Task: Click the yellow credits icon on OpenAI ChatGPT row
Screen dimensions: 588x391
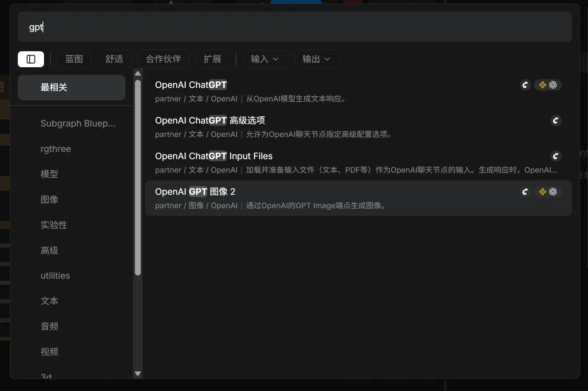Action: tap(543, 85)
